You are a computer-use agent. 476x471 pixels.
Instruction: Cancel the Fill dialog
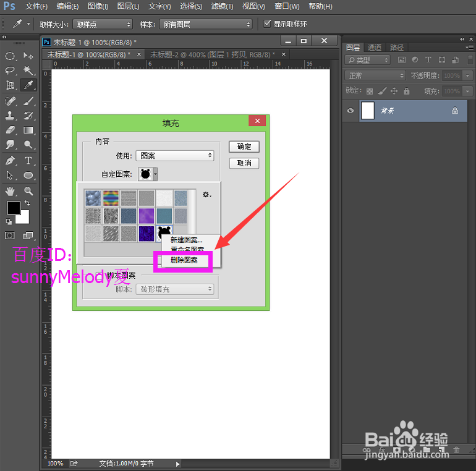(244, 163)
